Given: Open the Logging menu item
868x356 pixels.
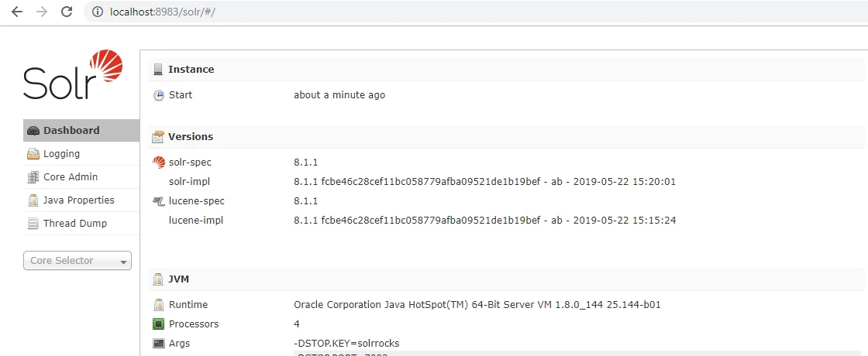Looking at the screenshot, I should point(81,154).
